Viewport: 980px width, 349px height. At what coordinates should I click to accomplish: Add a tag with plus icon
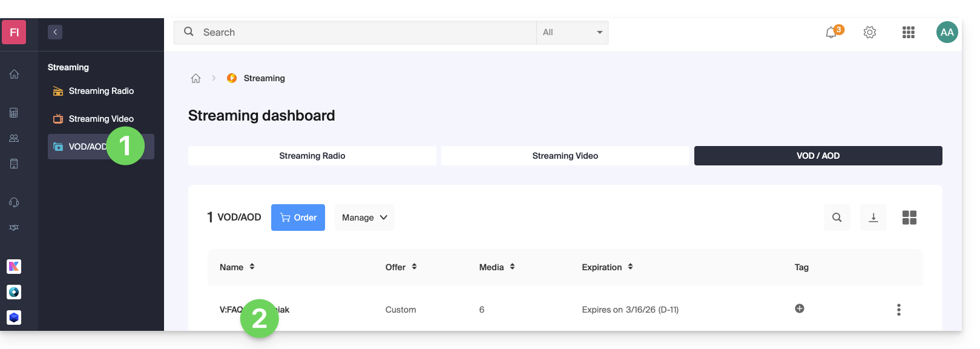[x=800, y=308]
